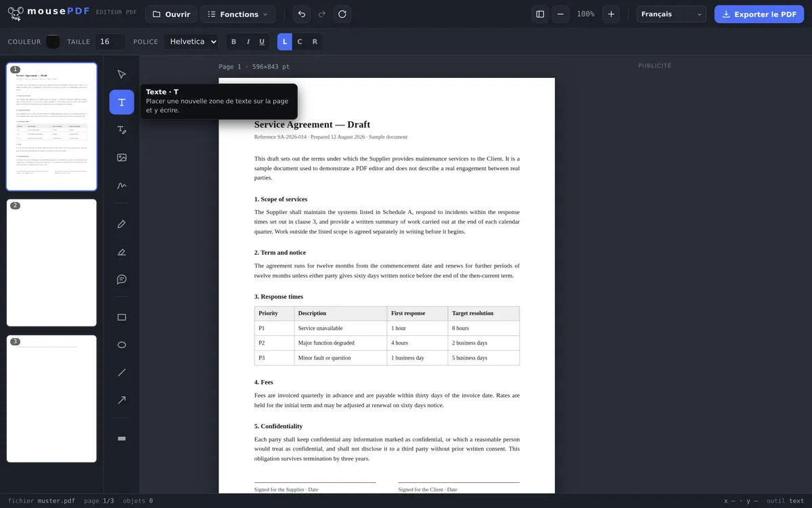Click the "4. Fees" heading
The image size is (812, 508).
point(264,382)
